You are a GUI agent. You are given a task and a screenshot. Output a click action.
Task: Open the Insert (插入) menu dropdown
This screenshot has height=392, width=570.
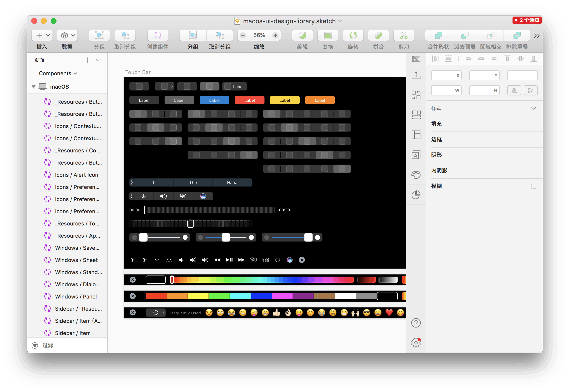tap(42, 35)
